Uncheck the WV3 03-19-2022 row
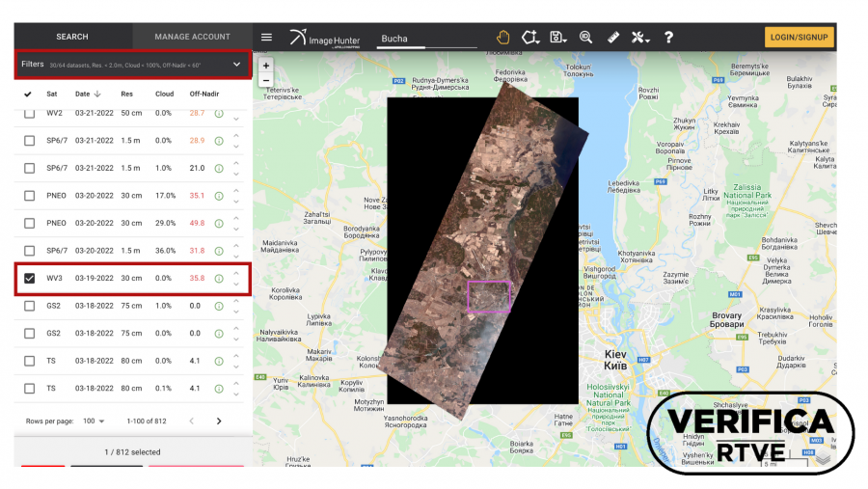 pyautogui.click(x=29, y=278)
